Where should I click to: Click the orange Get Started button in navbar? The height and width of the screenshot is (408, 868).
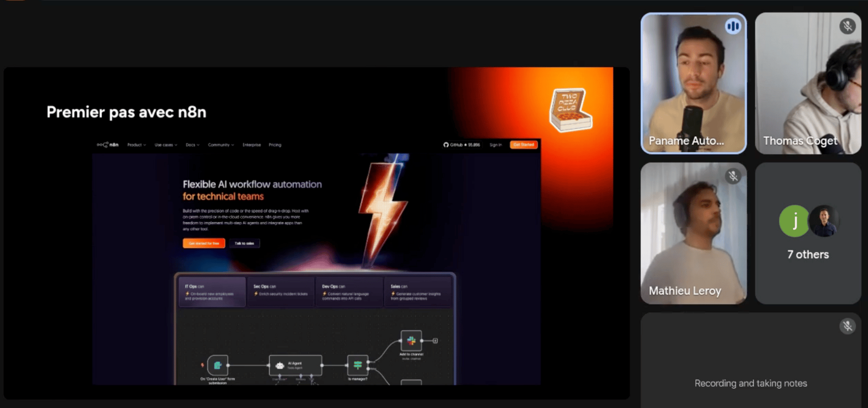[524, 145]
